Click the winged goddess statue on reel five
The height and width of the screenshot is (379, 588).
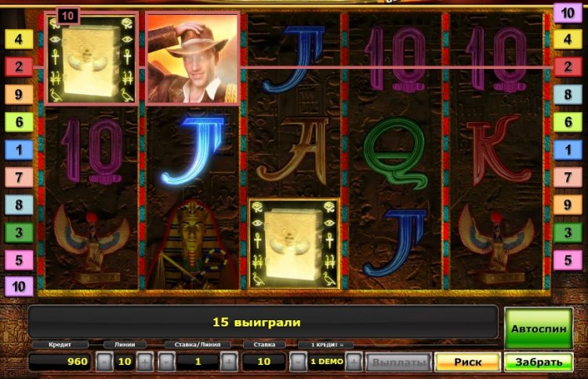click(496, 244)
